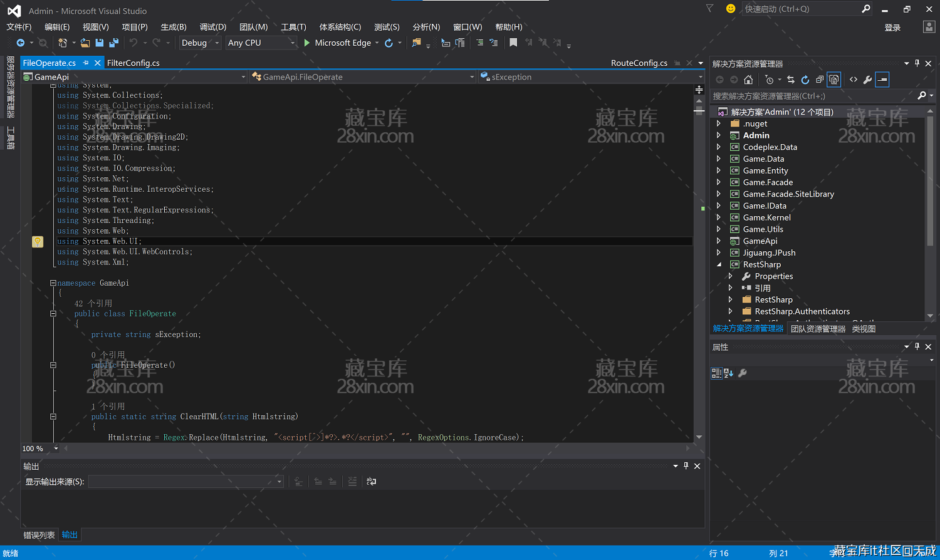Click the lightbulb quick actions icon in editor
This screenshot has width=940, height=560.
38,242
